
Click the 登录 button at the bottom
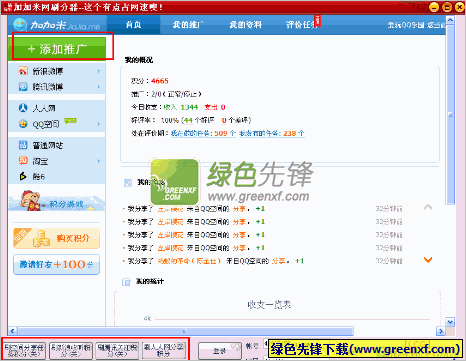(220, 351)
